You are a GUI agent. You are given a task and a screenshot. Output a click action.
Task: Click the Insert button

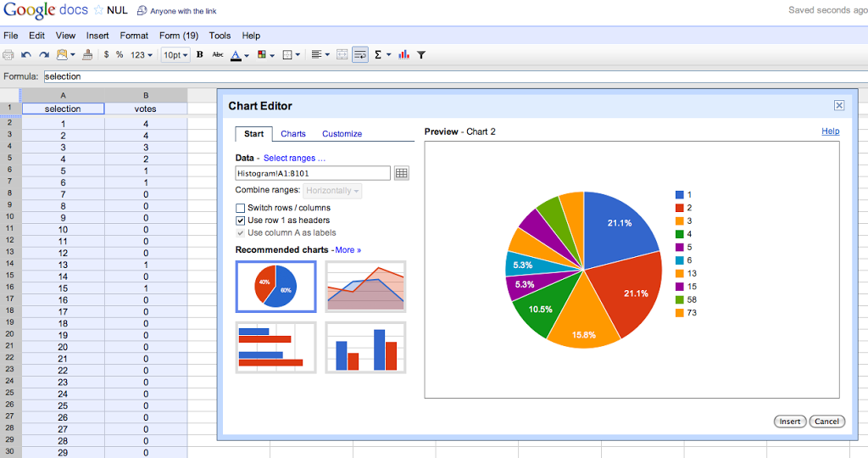(x=790, y=422)
